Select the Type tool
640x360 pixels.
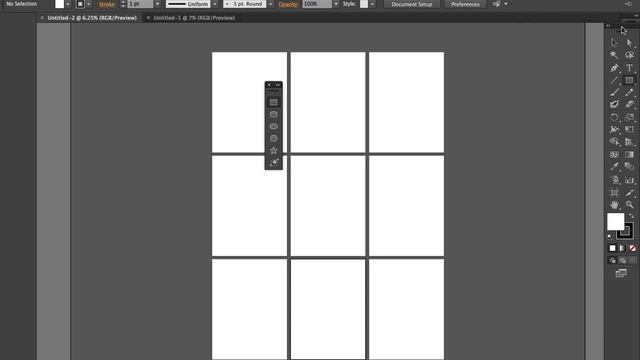click(x=629, y=68)
